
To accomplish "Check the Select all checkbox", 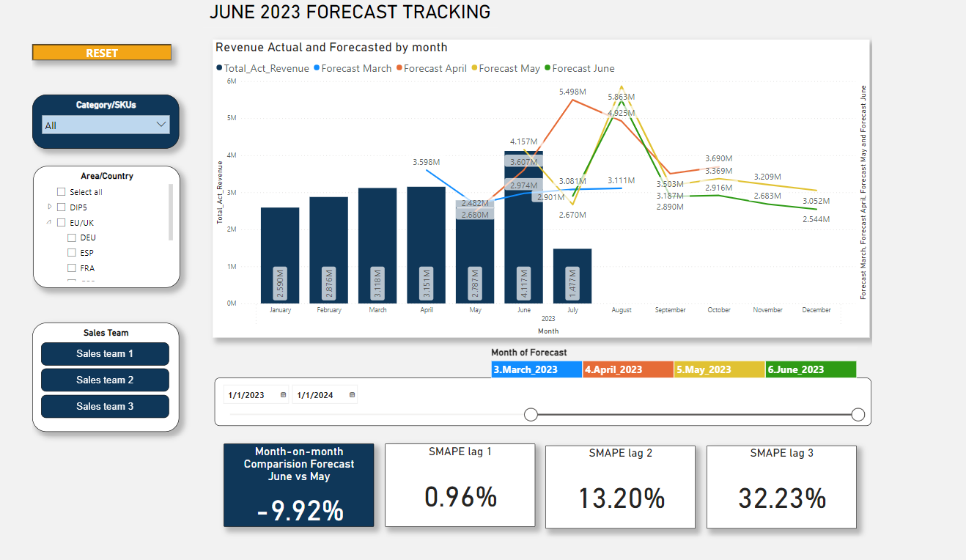I will [62, 192].
